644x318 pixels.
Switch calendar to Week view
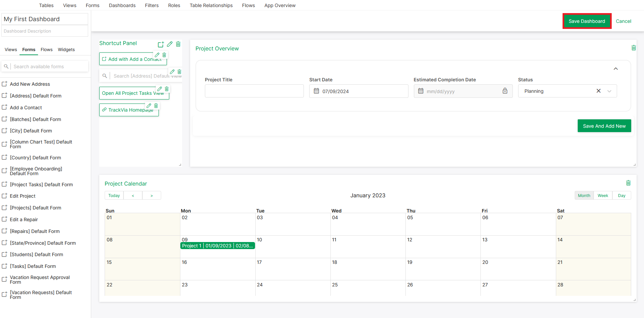coord(603,195)
